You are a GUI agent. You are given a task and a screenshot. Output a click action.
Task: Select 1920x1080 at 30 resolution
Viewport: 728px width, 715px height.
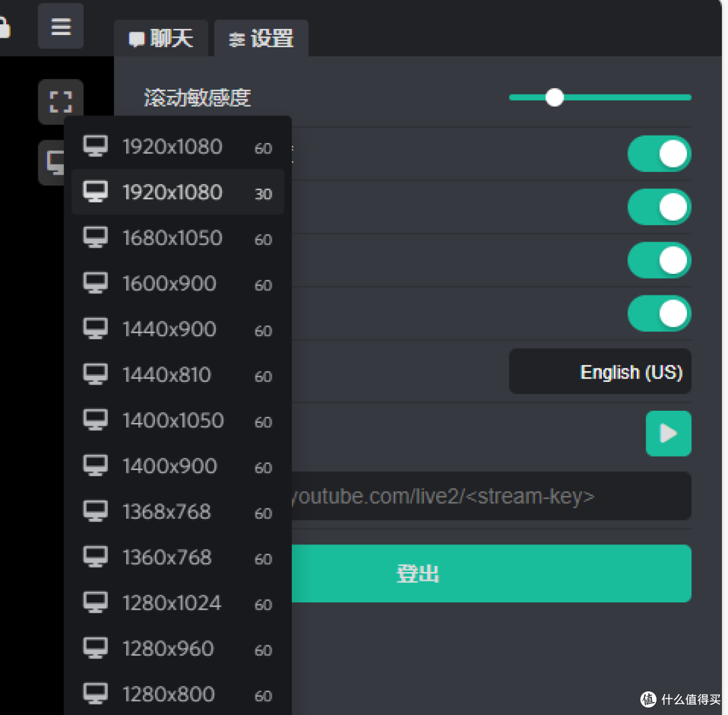178,192
